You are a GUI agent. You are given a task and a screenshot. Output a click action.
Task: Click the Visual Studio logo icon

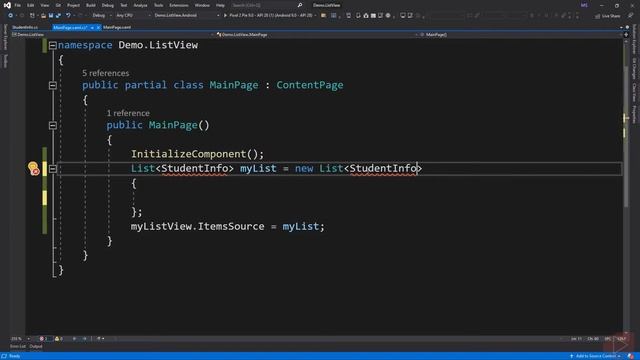click(x=7, y=5)
